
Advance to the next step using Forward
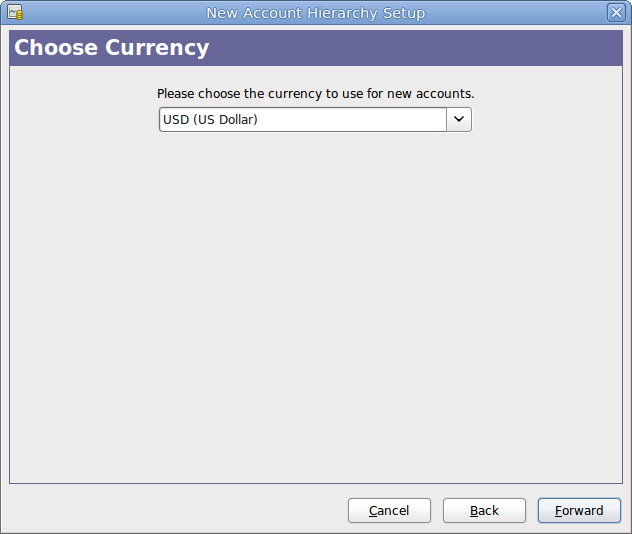click(579, 511)
